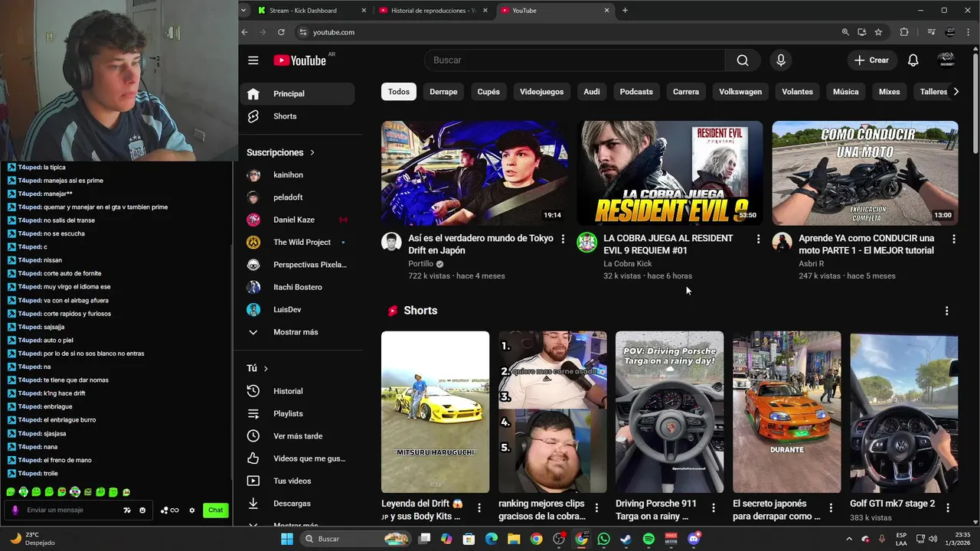The height and width of the screenshot is (551, 980).
Task: Open the Driving Porsche 911 Targa short
Action: 669,412
